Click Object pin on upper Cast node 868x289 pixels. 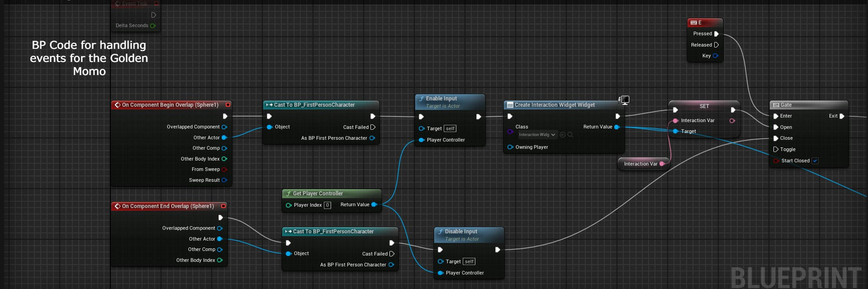pyautogui.click(x=270, y=127)
